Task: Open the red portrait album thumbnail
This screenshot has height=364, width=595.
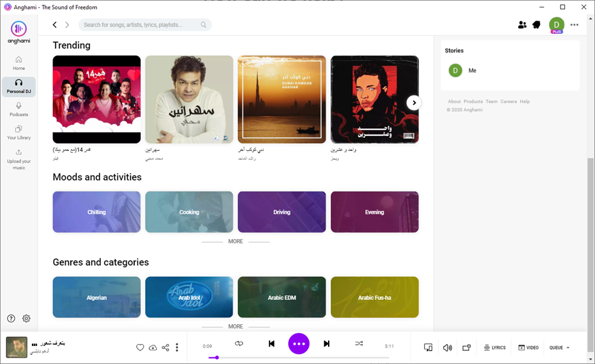Action: [x=375, y=100]
